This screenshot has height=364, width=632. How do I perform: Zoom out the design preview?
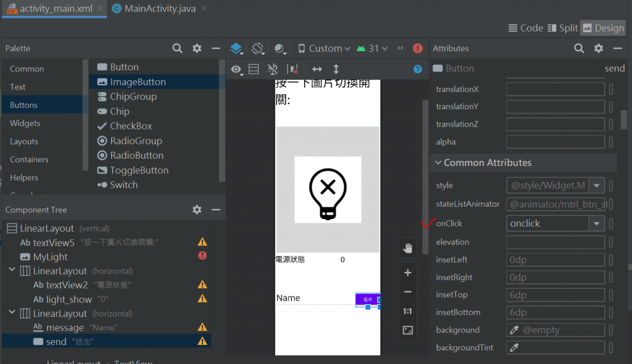[407, 292]
